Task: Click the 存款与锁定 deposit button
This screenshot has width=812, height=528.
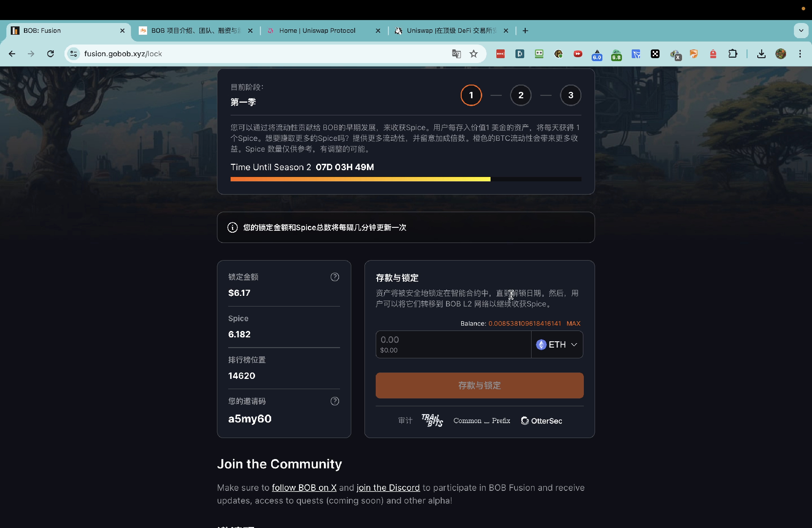Action: coord(479,385)
